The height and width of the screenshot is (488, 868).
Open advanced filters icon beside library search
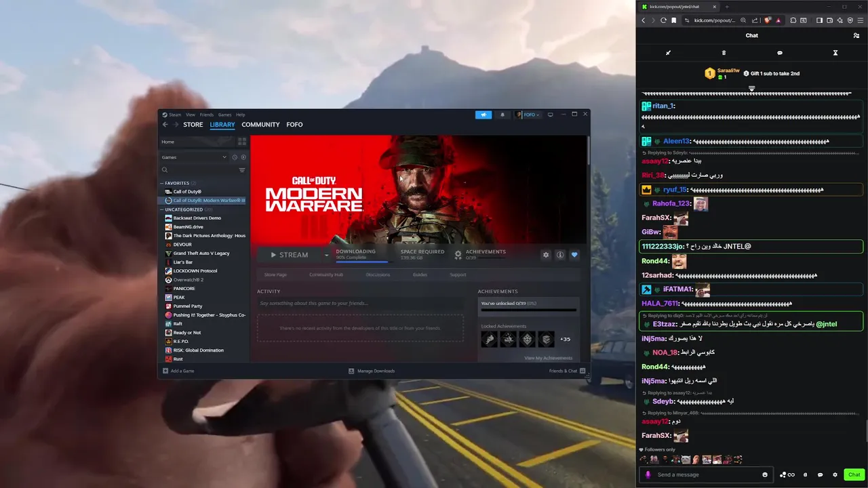click(242, 170)
